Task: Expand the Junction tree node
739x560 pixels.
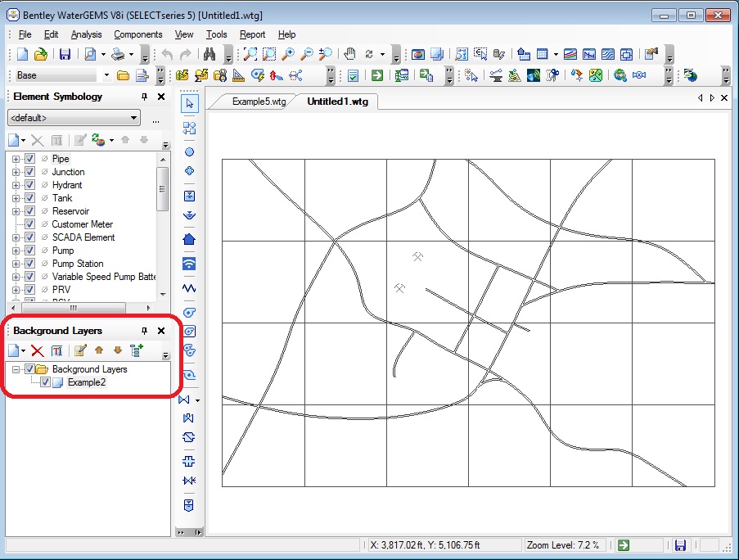Action: tap(16, 172)
